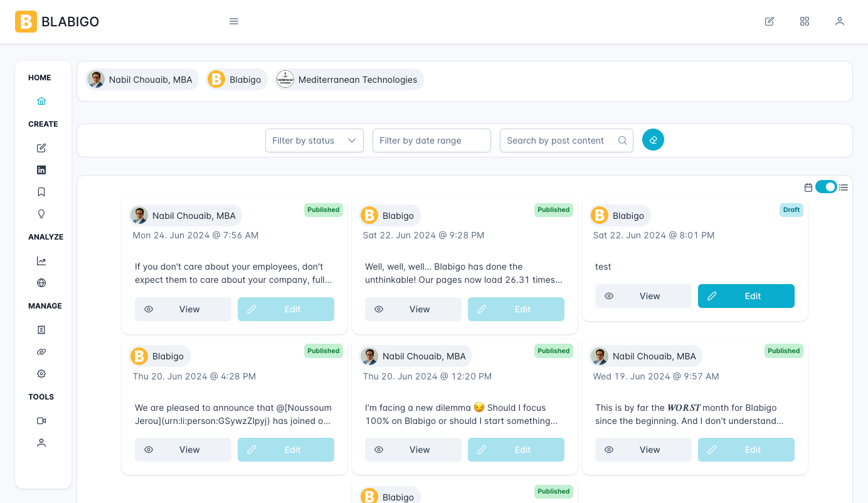This screenshot has height=503, width=868.
Task: Click the list view icon
Action: coord(844,188)
